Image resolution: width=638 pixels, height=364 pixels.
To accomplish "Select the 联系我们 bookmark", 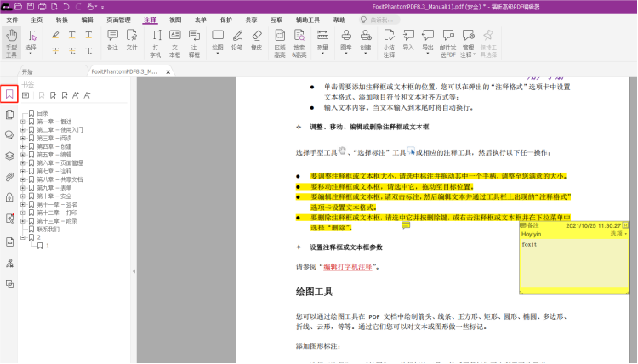I will [48, 230].
